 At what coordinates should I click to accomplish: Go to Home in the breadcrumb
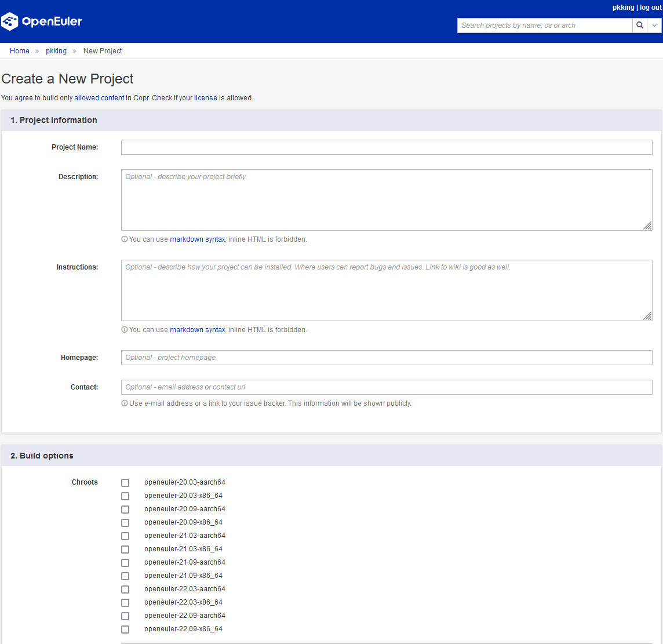tap(20, 51)
